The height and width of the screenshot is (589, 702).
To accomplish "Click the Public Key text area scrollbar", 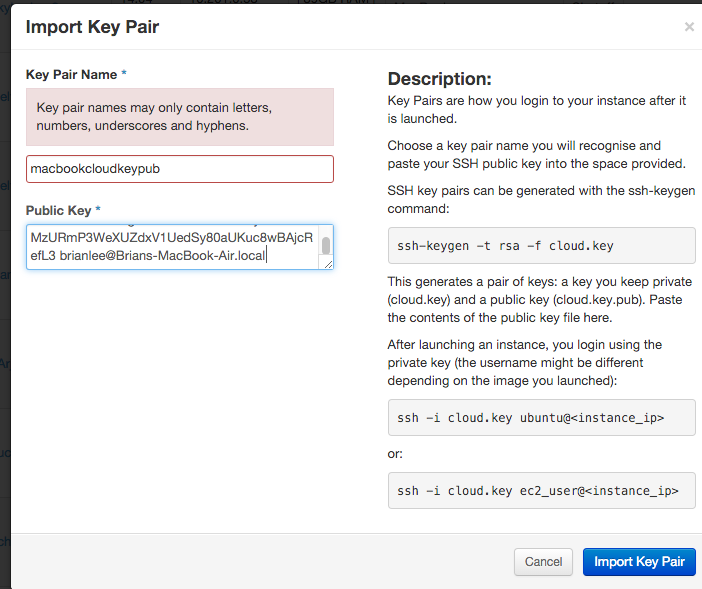I will [x=325, y=245].
